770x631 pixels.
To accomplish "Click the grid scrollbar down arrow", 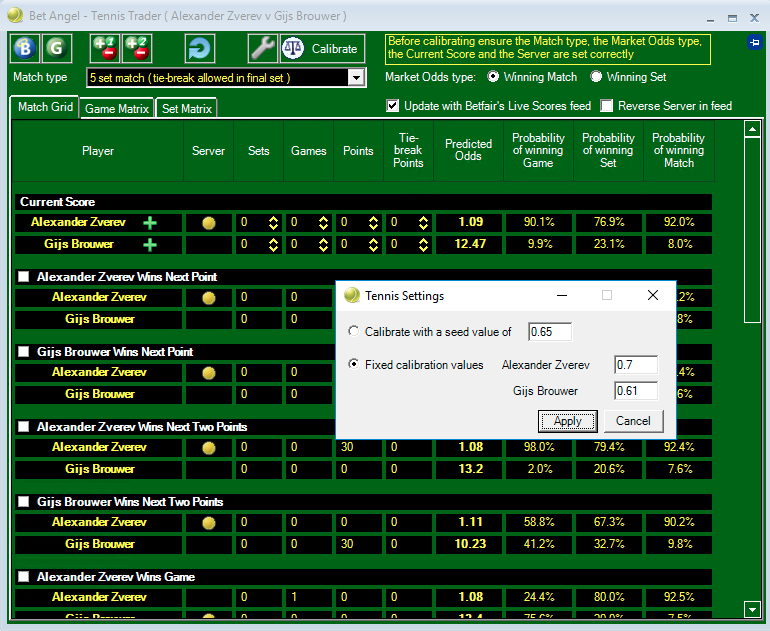I will tap(752, 609).
